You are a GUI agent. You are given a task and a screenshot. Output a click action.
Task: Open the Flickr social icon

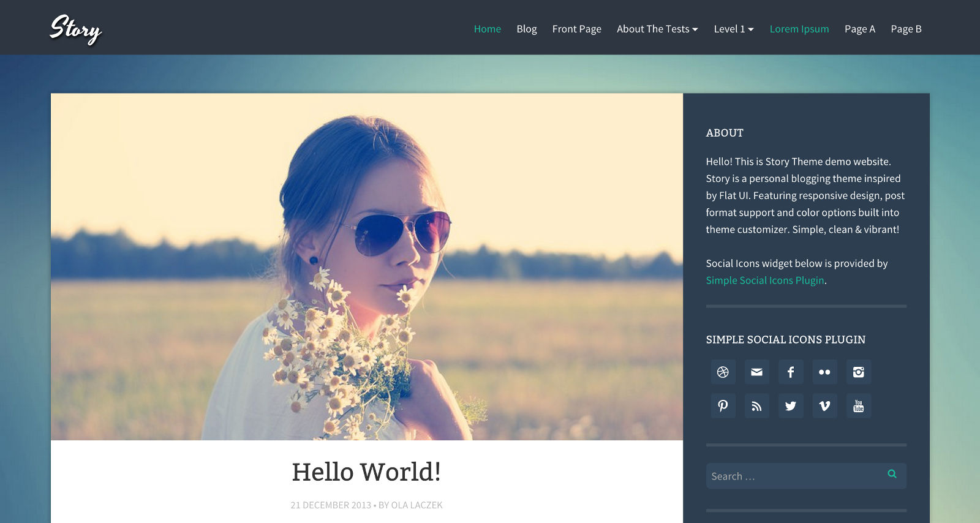(x=824, y=372)
